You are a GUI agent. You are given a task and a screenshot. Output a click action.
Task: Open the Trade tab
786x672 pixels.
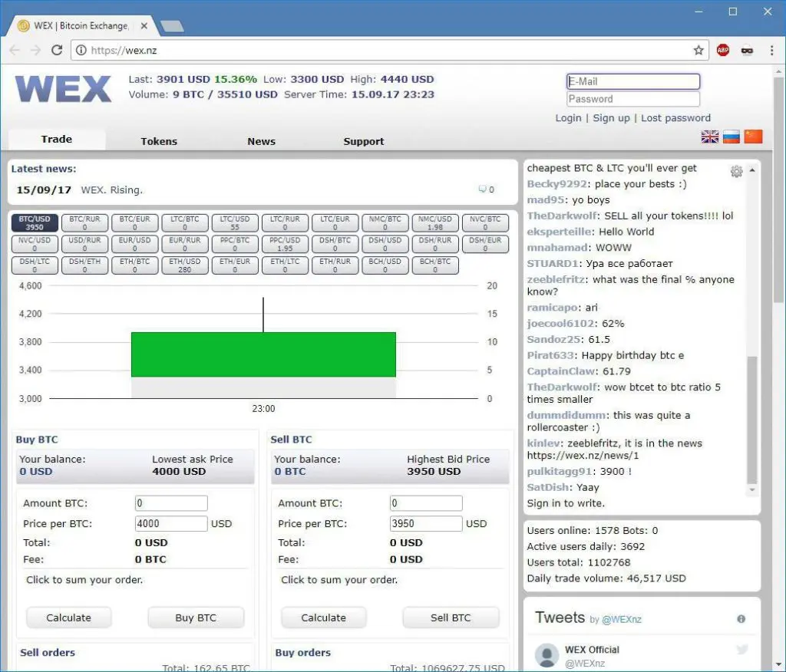pyautogui.click(x=57, y=140)
